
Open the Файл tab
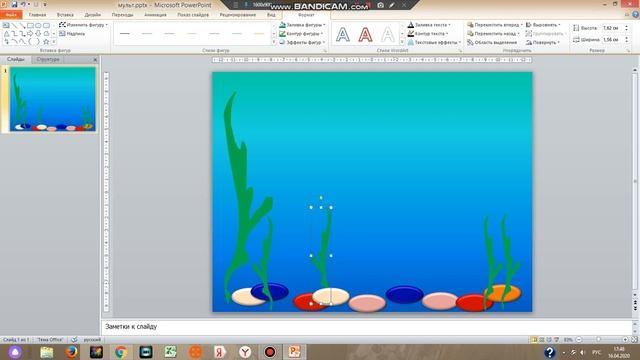pyautogui.click(x=11, y=15)
